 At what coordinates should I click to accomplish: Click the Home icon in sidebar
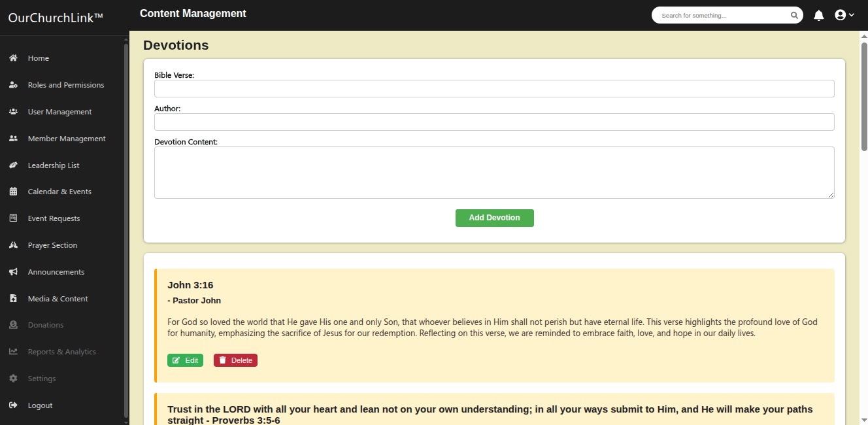[x=13, y=58]
